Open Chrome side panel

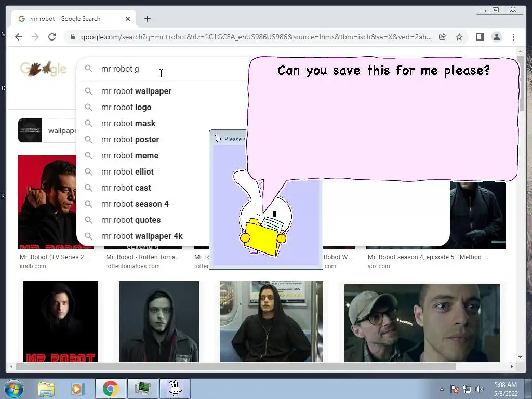pos(480,37)
